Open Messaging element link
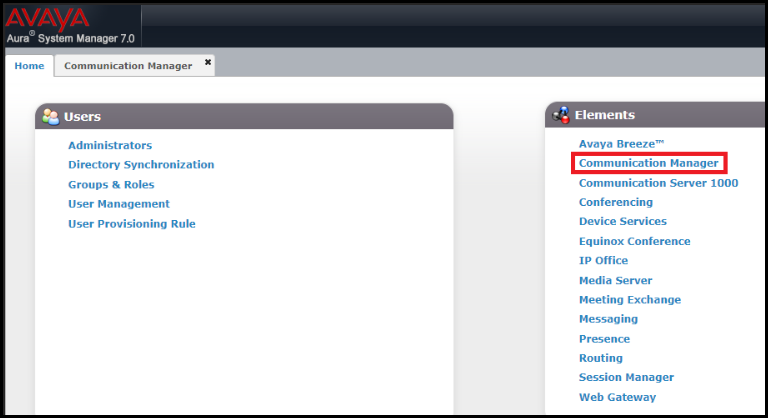 pyautogui.click(x=608, y=319)
